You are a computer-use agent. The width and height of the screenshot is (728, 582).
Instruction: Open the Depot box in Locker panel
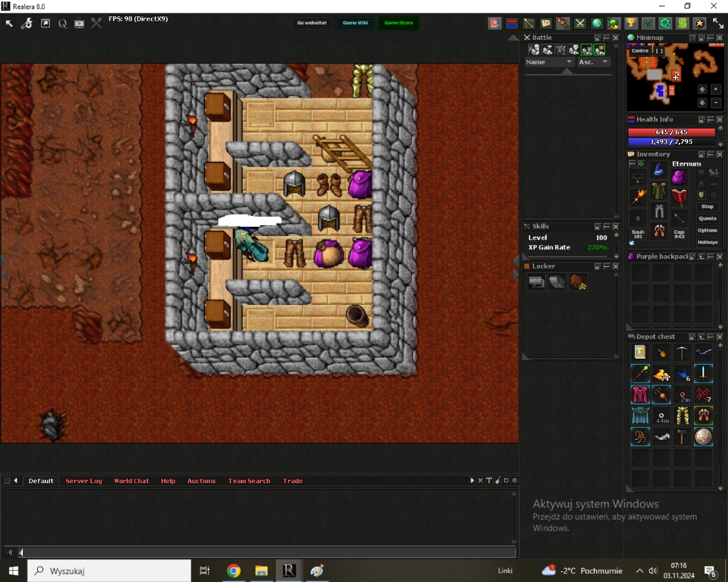click(x=536, y=281)
